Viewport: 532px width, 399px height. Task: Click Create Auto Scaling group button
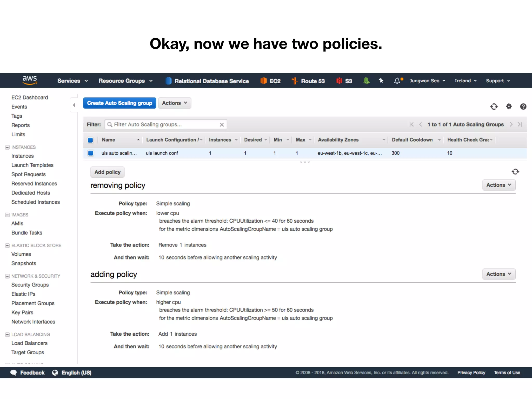[119, 103]
